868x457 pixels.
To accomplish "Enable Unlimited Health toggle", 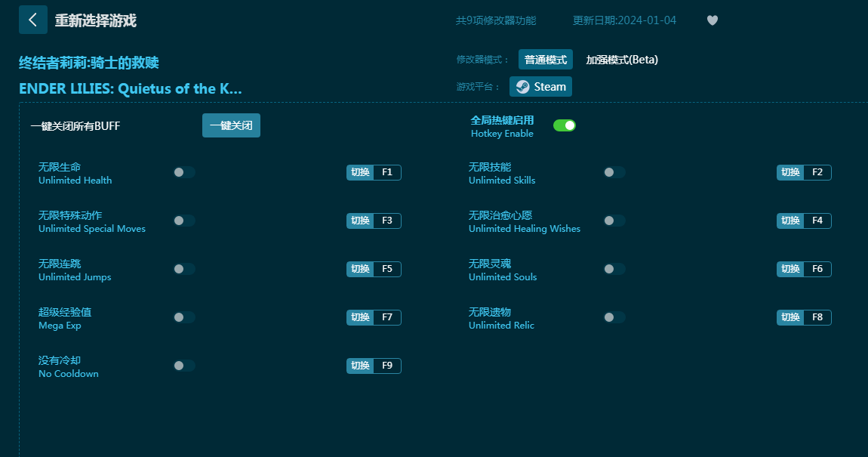I will point(184,172).
